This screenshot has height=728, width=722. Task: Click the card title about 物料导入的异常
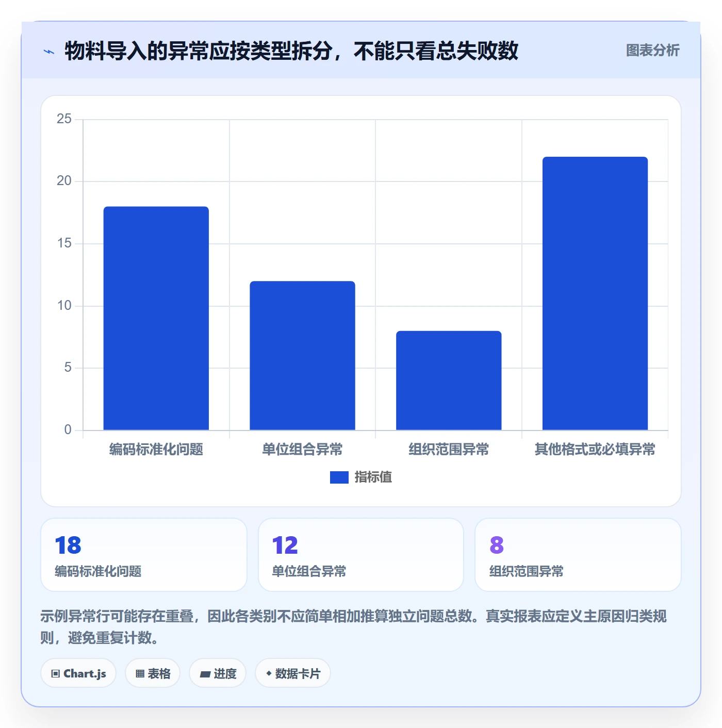(291, 51)
